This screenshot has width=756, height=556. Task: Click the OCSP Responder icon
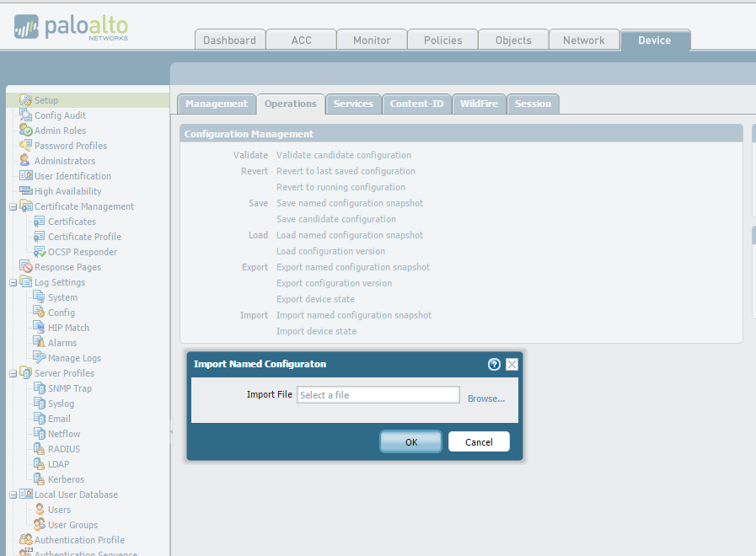pyautogui.click(x=39, y=252)
